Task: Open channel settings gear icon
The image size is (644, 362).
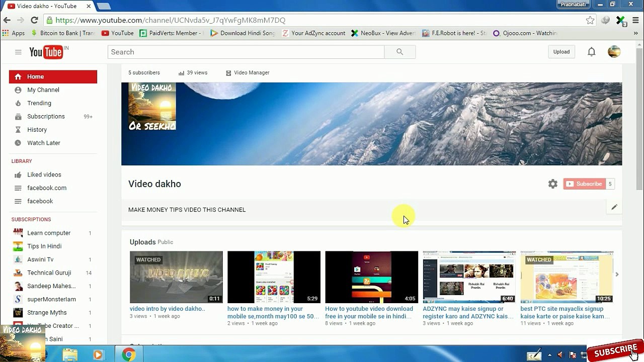Action: tap(553, 184)
